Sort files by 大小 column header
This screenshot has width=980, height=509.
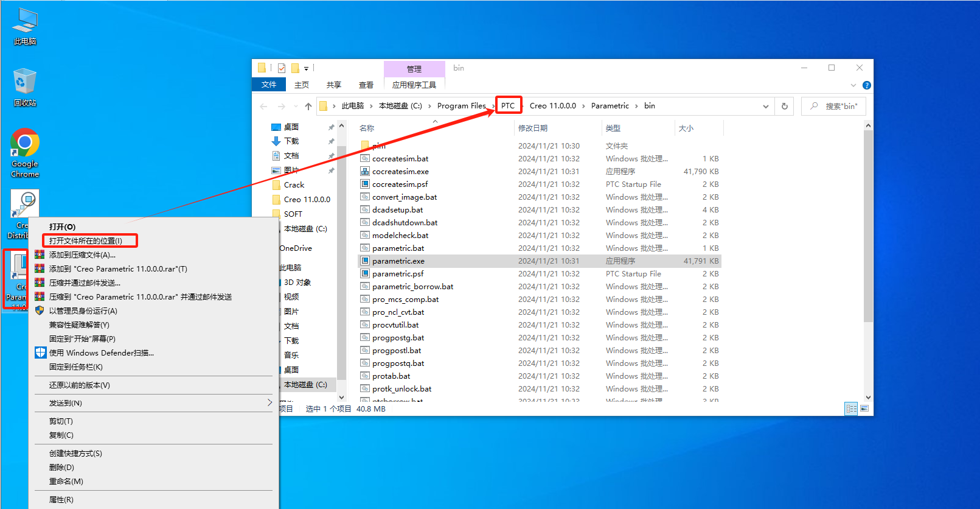click(686, 128)
